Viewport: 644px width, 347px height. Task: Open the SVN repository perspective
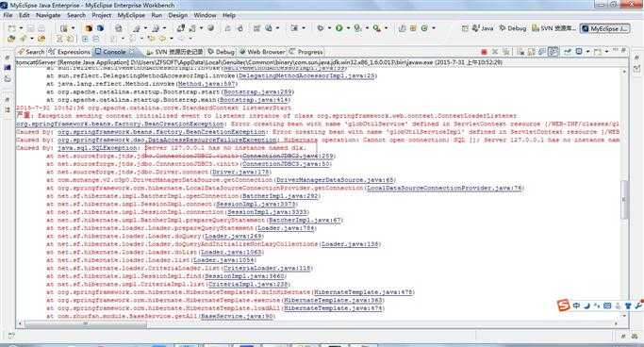click(553, 28)
